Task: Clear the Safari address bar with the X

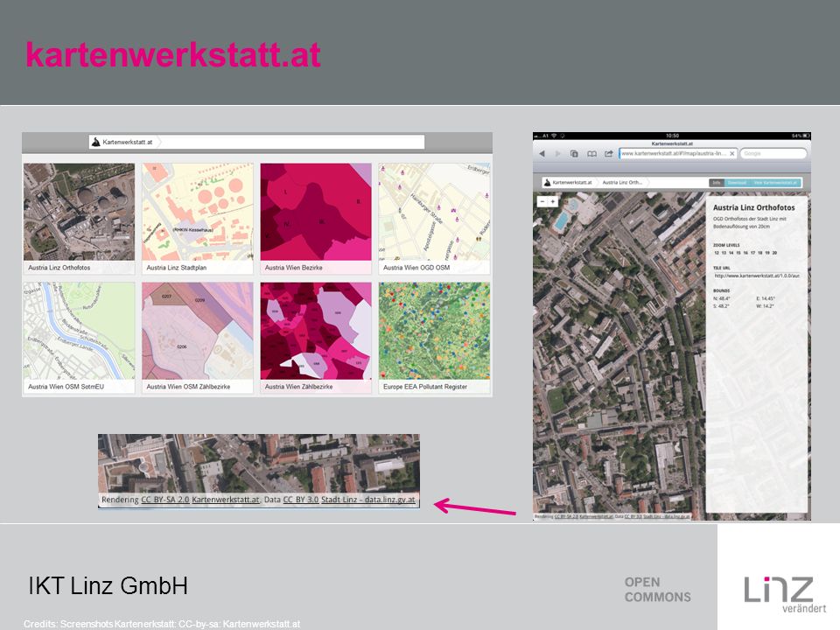Action: (732, 154)
